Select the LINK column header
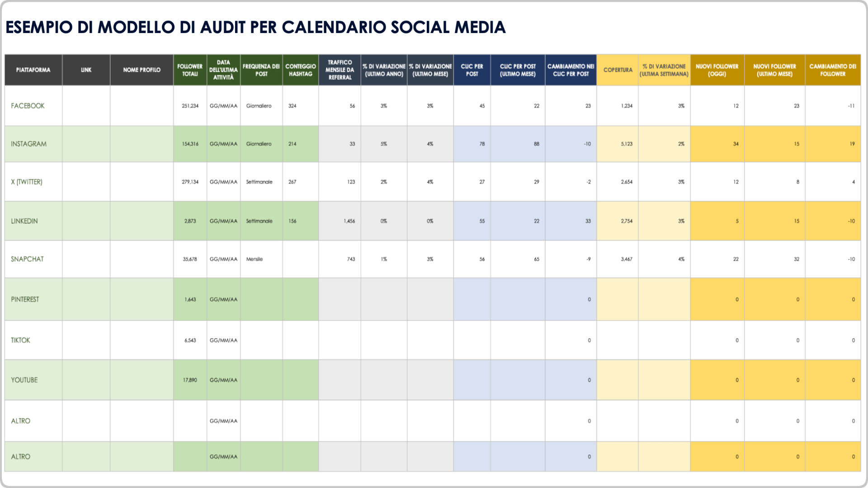 [x=86, y=70]
